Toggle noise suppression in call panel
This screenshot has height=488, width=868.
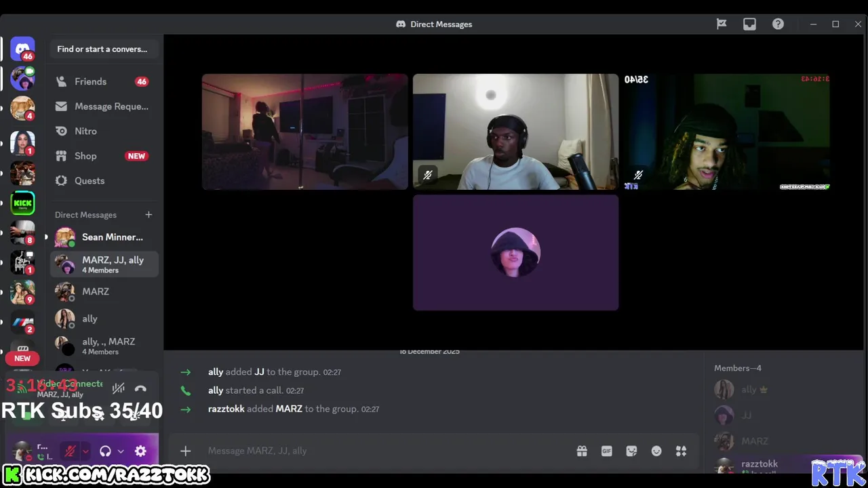coord(119,388)
